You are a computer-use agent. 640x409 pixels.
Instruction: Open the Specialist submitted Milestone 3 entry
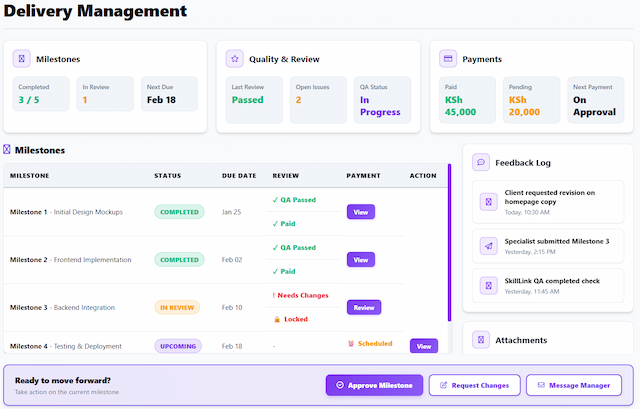click(x=548, y=246)
